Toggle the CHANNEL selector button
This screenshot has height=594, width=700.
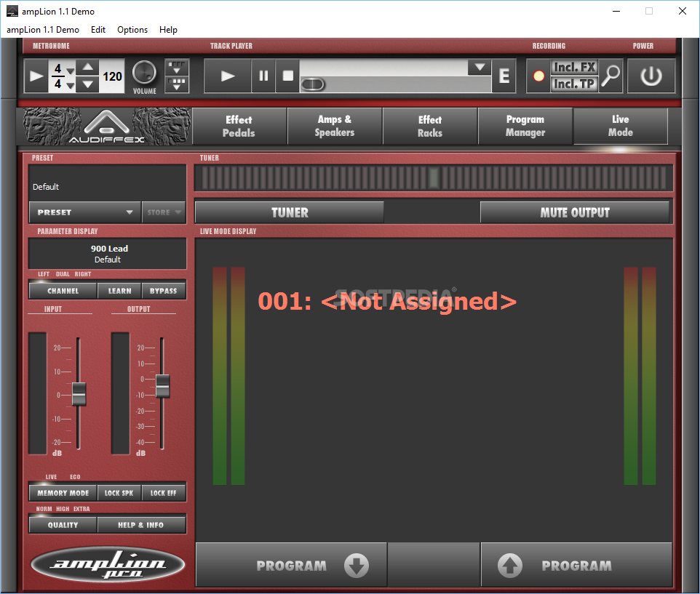pos(63,291)
